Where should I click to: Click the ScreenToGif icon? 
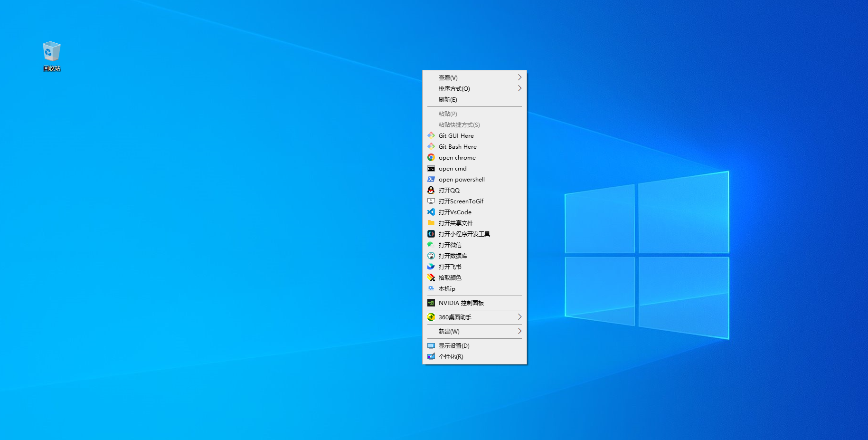(x=431, y=201)
